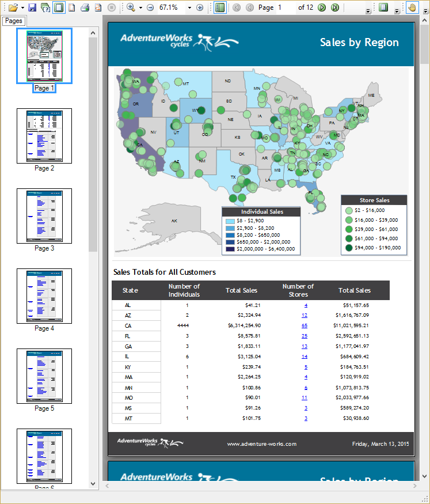Open the GA stores link showing 13
This screenshot has width=430, height=504.
click(305, 346)
